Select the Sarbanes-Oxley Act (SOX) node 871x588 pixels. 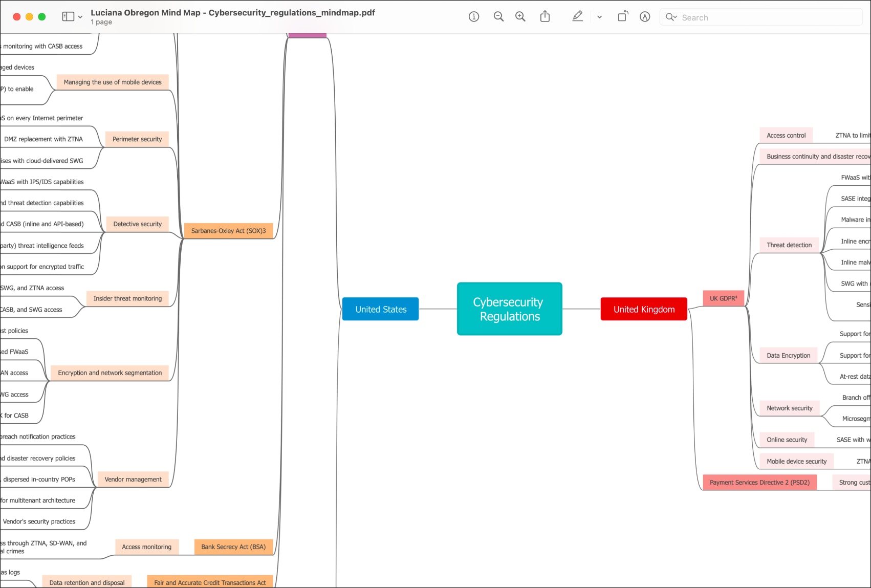pyautogui.click(x=229, y=230)
